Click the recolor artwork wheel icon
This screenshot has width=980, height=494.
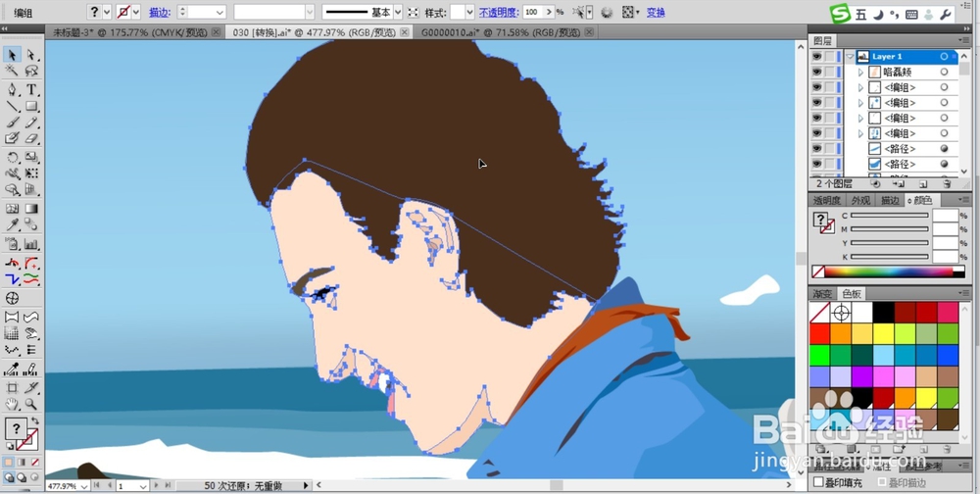click(x=607, y=12)
